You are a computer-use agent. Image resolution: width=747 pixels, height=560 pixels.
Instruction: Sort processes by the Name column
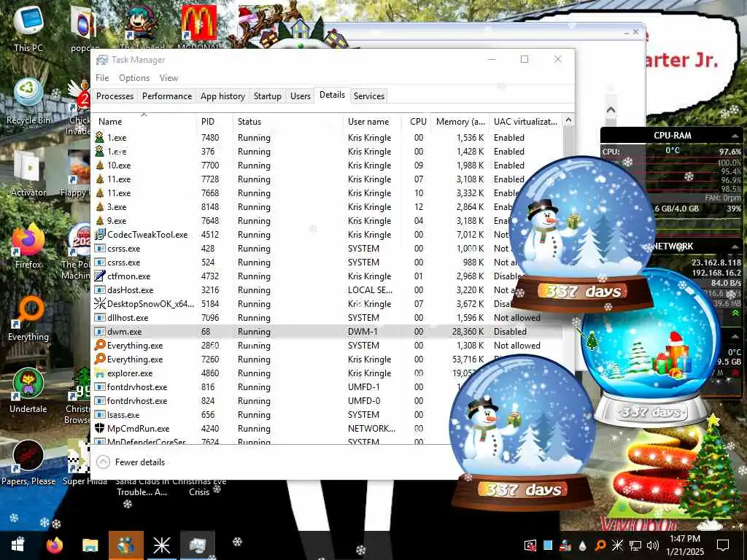point(144,122)
